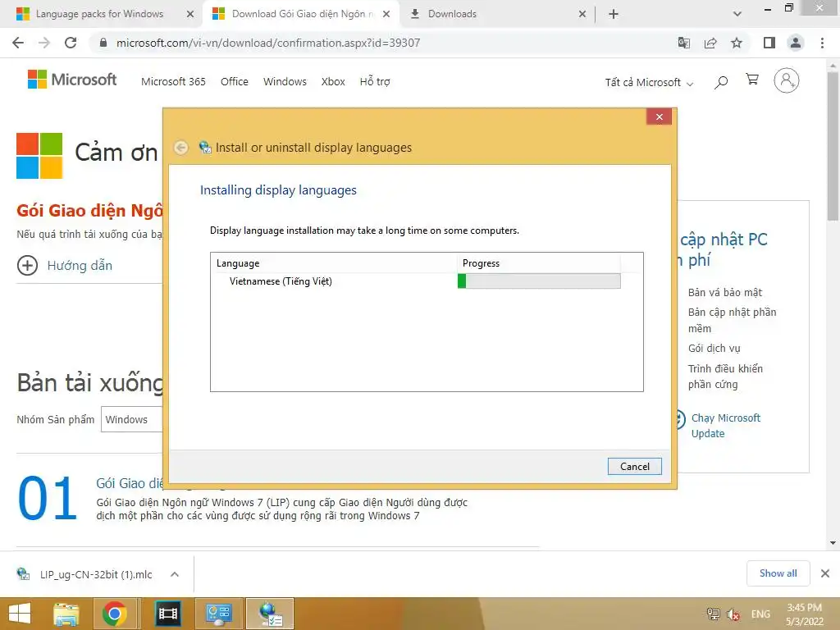Image resolution: width=840 pixels, height=630 pixels.
Task: Close the Language packs for Windows tab
Action: click(189, 14)
